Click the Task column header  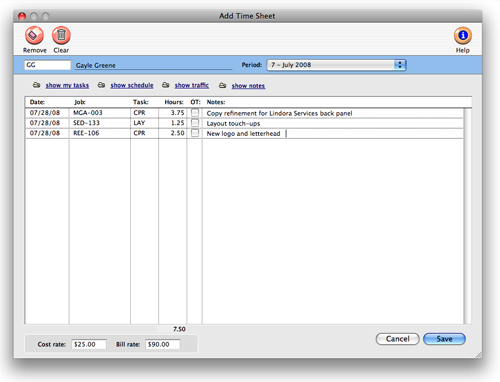[140, 102]
